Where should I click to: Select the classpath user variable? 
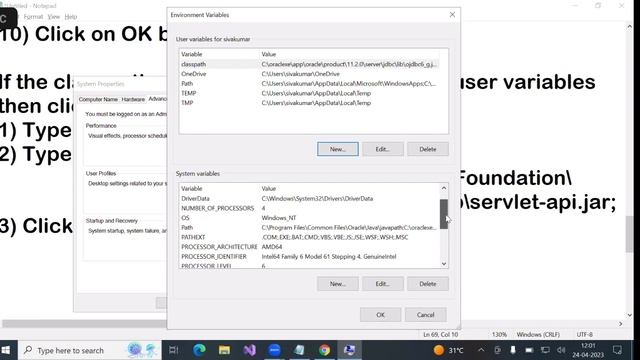310,64
